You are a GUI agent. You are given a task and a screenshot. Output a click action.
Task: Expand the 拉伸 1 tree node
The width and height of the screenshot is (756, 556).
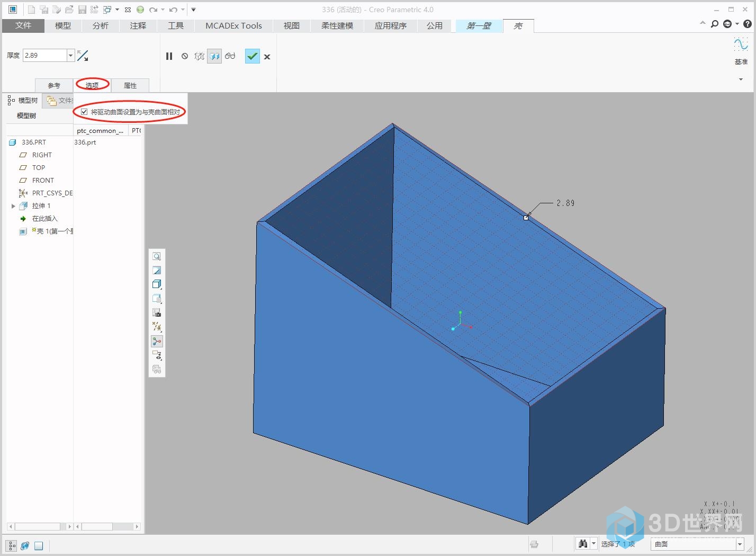[x=13, y=206]
